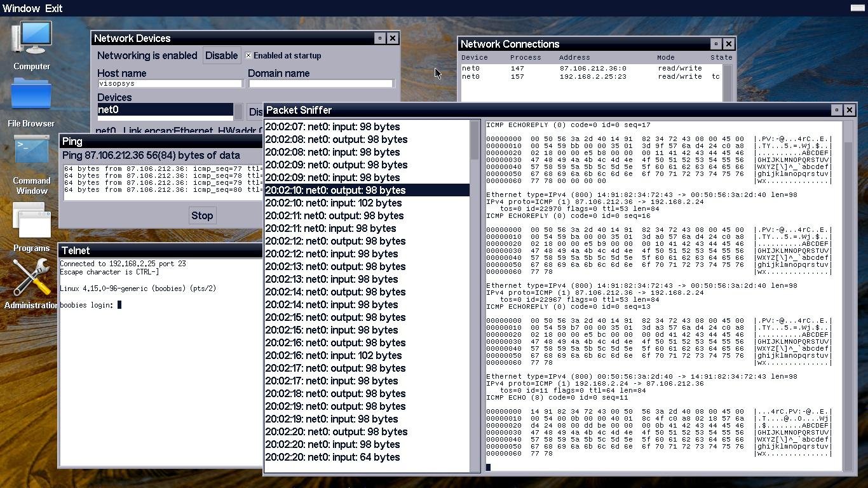Image resolution: width=868 pixels, height=488 pixels.
Task: Click the ICMP ECHO (8) seq=11 line
Action: click(557, 398)
